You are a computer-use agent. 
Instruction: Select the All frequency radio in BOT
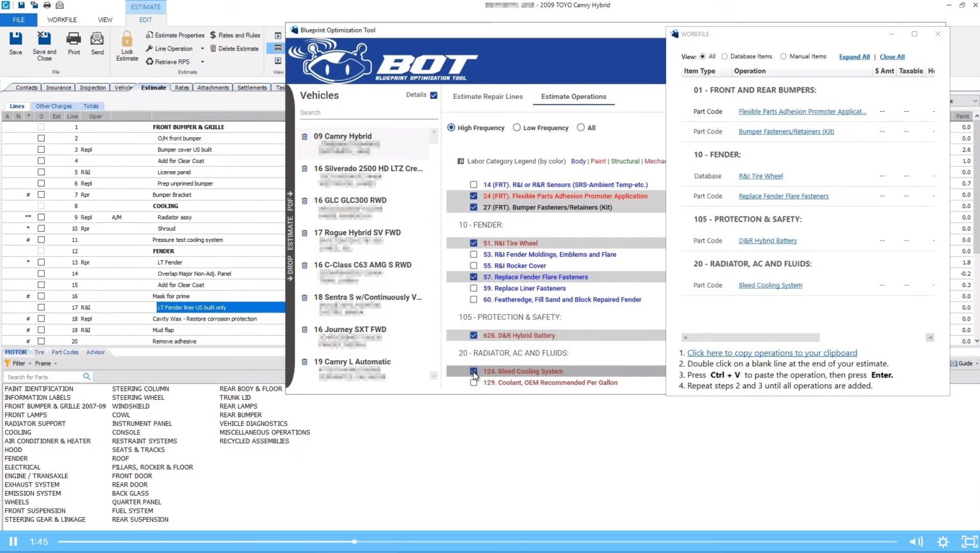(581, 128)
